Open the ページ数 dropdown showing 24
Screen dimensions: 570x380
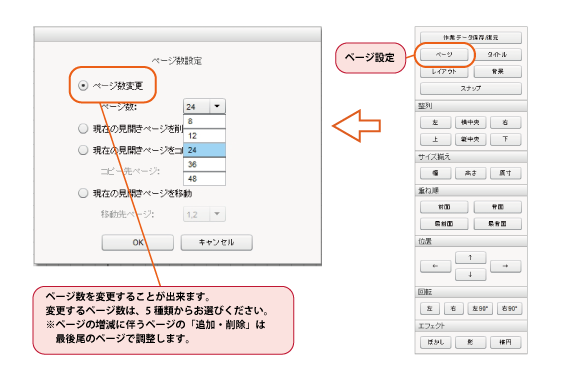(x=204, y=107)
